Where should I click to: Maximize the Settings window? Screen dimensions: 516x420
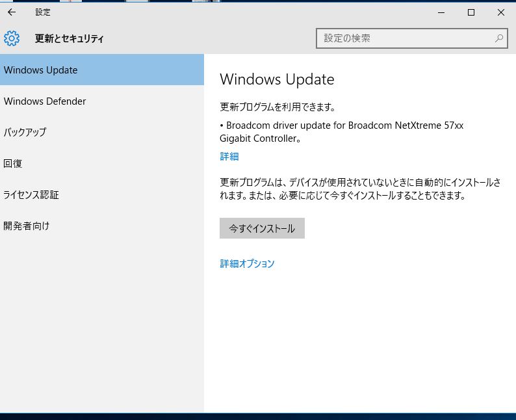(x=471, y=12)
